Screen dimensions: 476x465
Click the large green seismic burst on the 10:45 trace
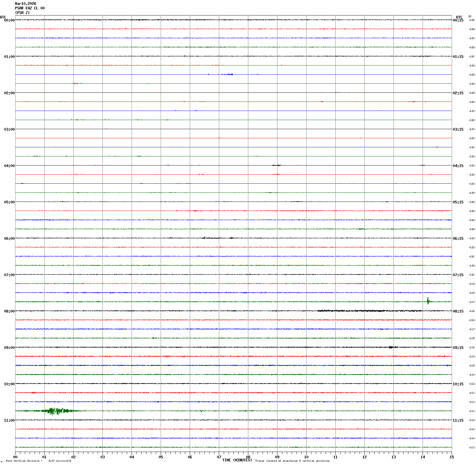coord(56,411)
